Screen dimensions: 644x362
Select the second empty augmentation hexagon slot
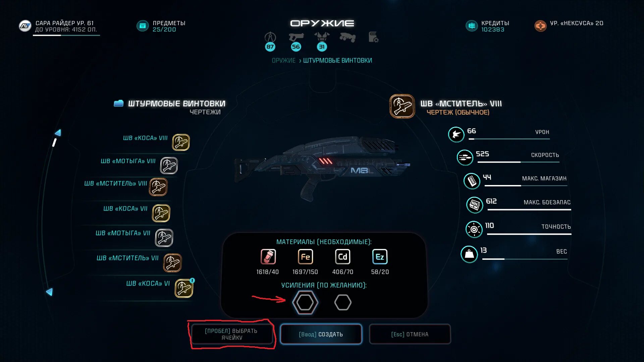tap(343, 302)
